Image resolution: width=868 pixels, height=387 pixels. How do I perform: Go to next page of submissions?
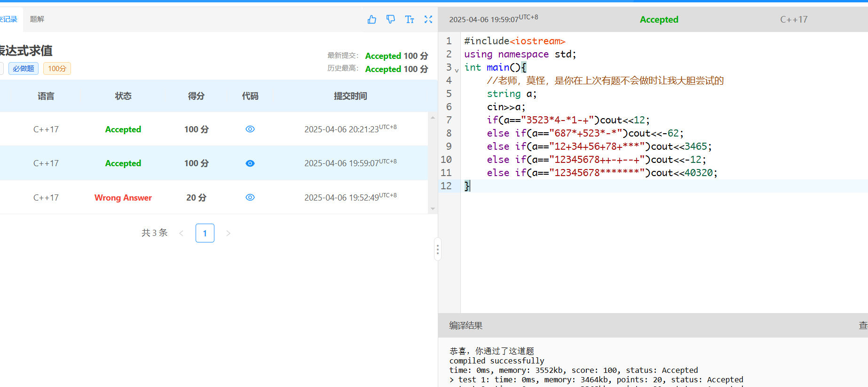[x=228, y=233]
